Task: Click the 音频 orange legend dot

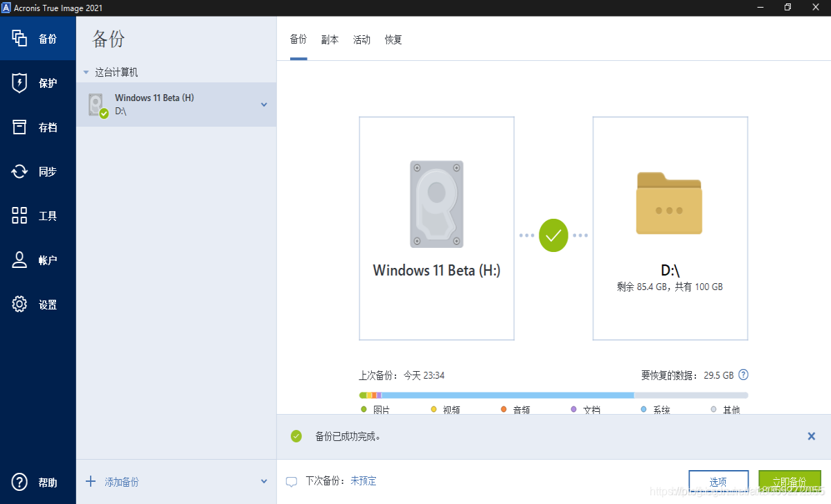Action: click(x=503, y=409)
